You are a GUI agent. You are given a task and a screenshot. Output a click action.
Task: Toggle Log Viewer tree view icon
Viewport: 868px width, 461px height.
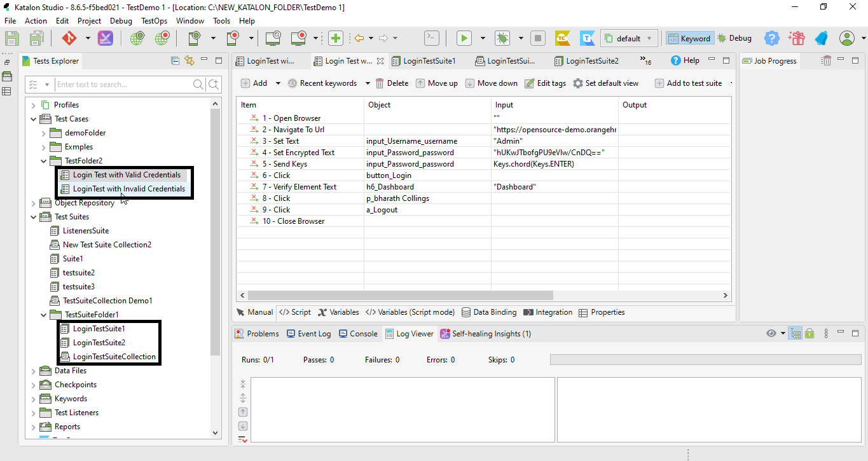pos(795,333)
